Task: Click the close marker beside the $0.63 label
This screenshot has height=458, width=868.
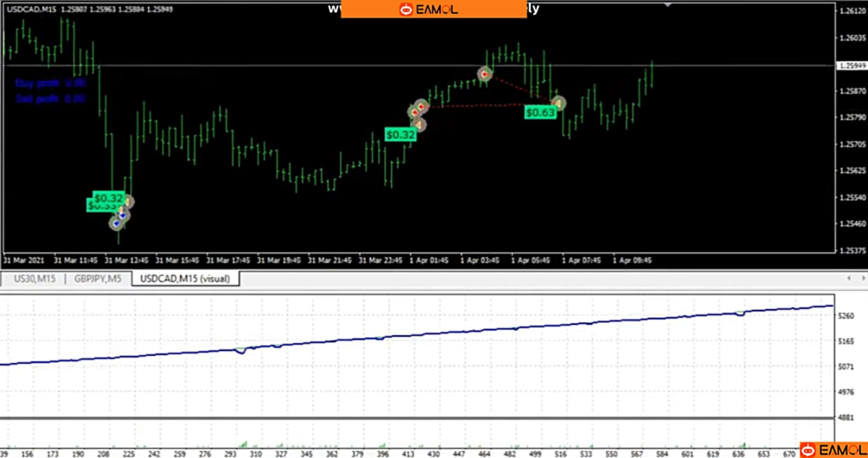Action: (559, 103)
